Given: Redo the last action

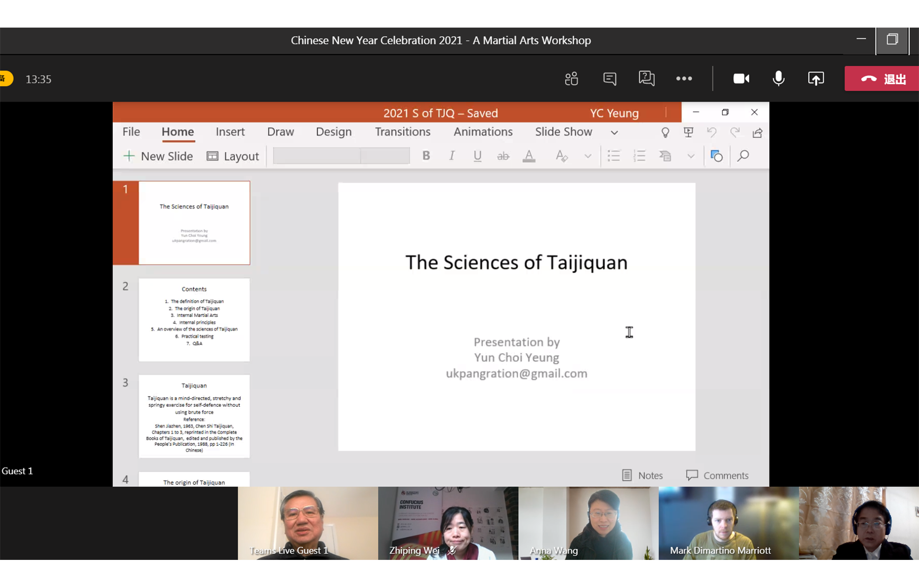Looking at the screenshot, I should (x=735, y=133).
